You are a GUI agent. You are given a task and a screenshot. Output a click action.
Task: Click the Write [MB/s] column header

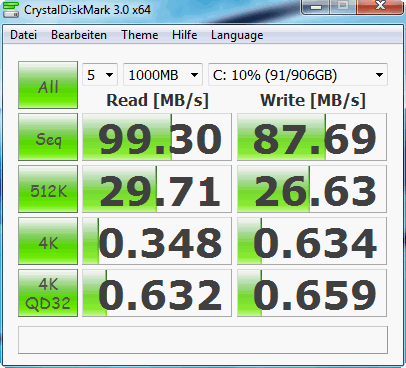[313, 100]
